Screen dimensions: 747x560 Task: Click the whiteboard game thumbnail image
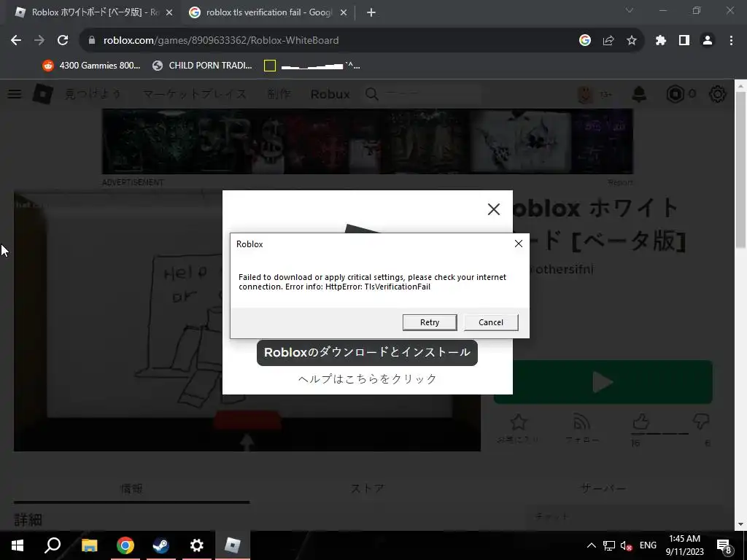pyautogui.click(x=247, y=321)
